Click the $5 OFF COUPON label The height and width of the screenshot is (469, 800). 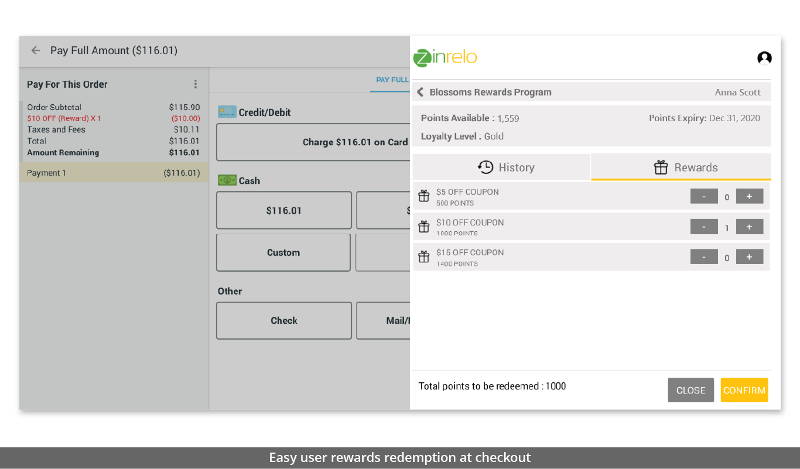coord(467,192)
